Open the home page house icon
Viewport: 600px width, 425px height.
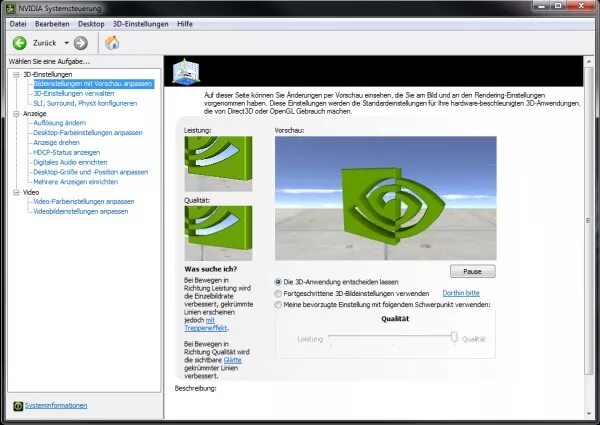point(112,42)
